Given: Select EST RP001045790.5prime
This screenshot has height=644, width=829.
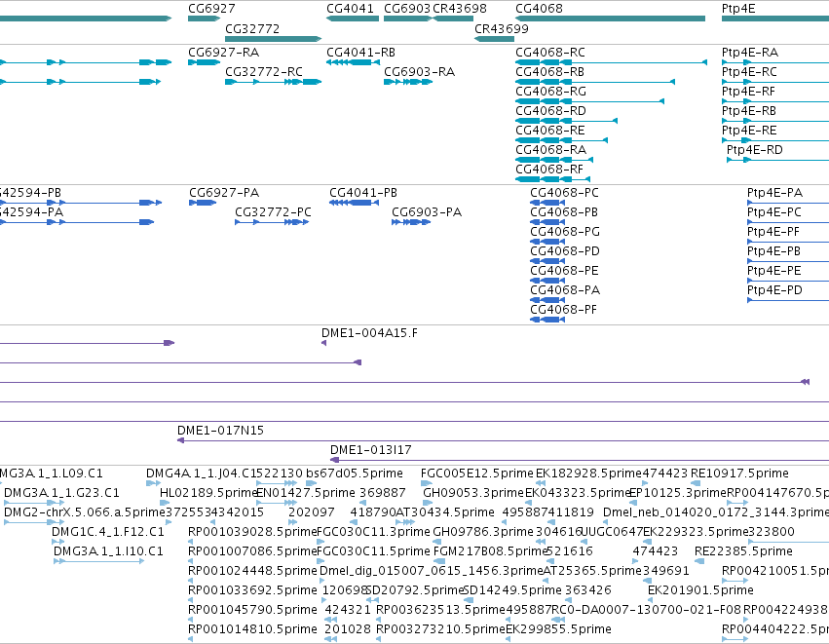Looking at the screenshot, I should point(190,620).
